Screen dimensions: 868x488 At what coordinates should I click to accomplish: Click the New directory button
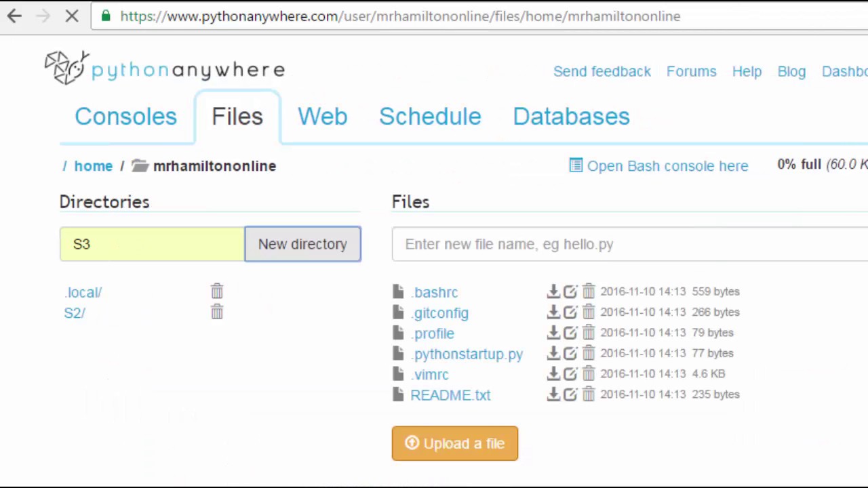click(302, 244)
